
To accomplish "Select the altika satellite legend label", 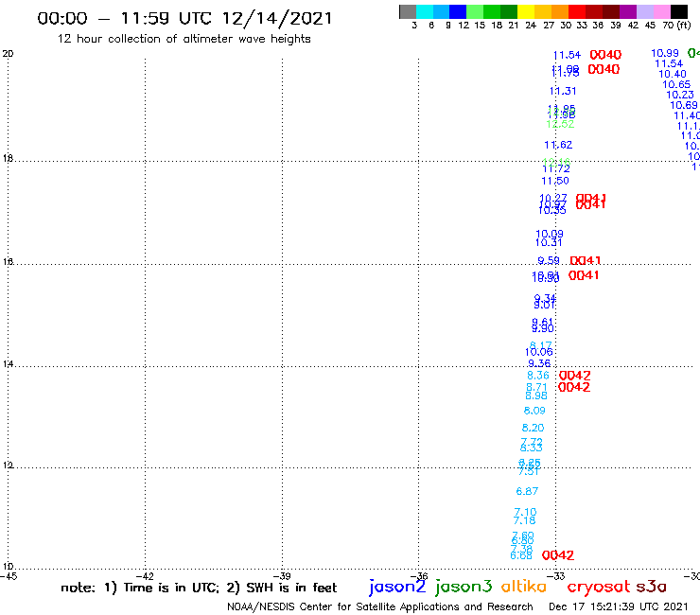I will click(524, 586).
